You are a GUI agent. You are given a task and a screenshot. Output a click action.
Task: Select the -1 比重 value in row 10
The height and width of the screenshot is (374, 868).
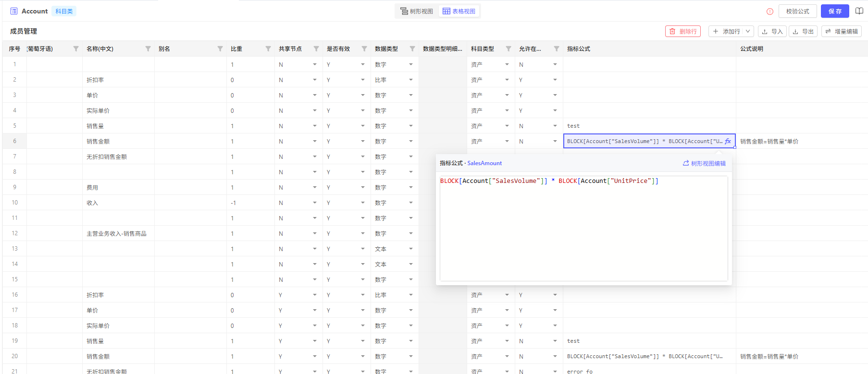click(233, 203)
